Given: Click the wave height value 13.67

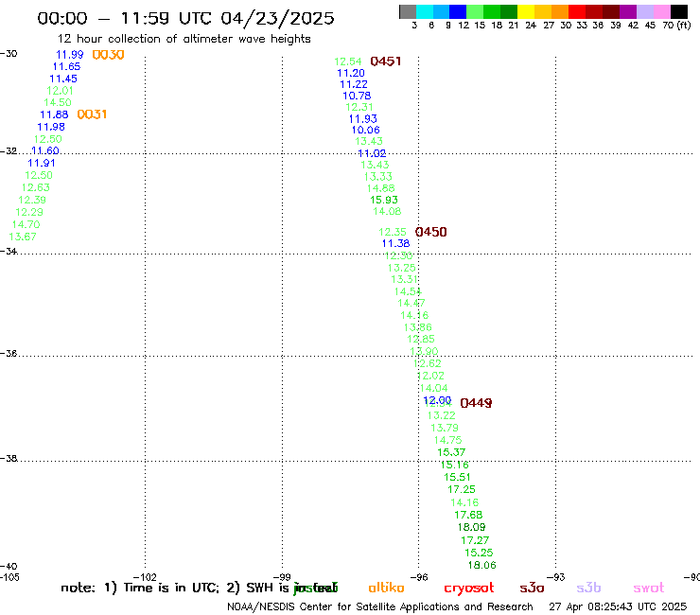Looking at the screenshot, I should [x=23, y=237].
